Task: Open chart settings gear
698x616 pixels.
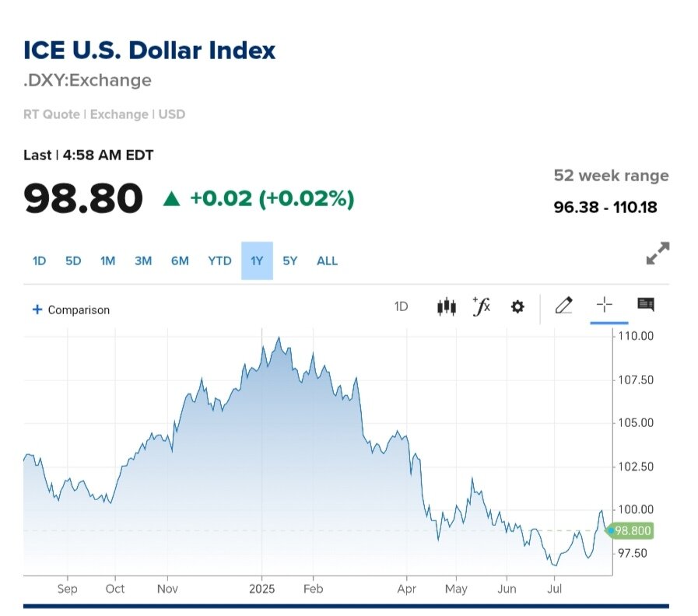Action: pos(517,307)
